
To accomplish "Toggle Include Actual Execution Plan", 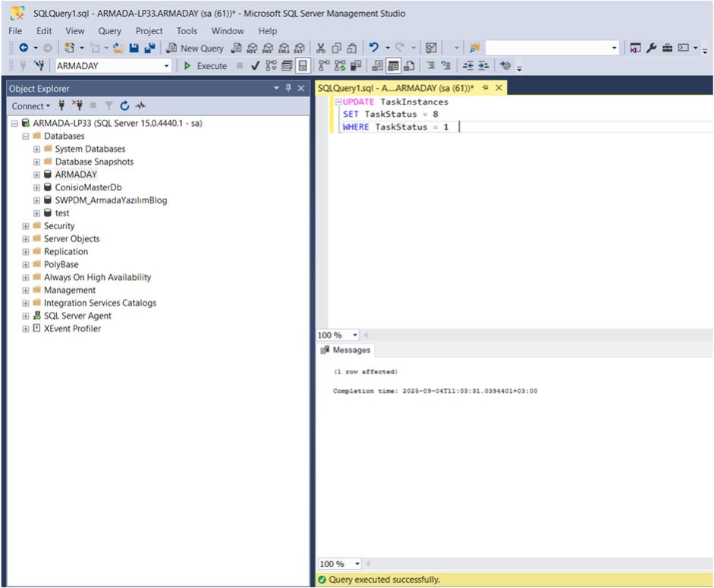I will click(x=324, y=66).
